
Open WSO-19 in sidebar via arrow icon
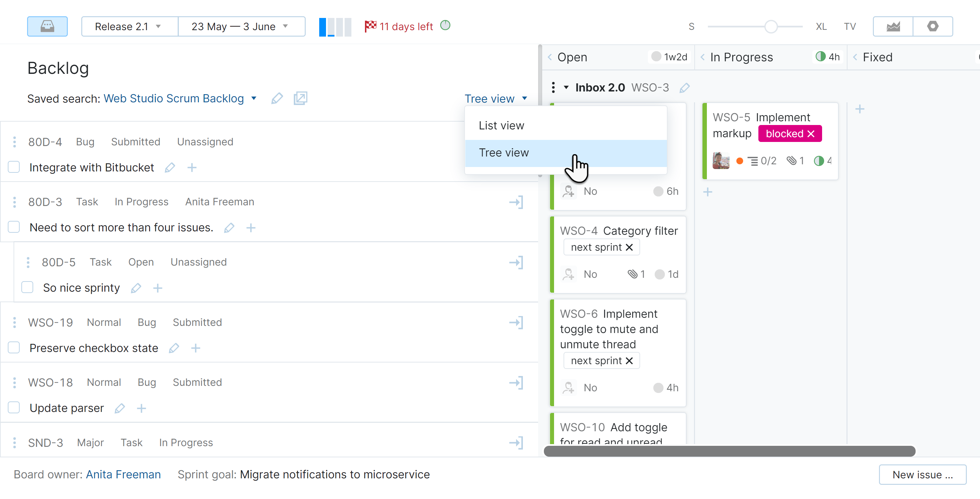pos(516,322)
